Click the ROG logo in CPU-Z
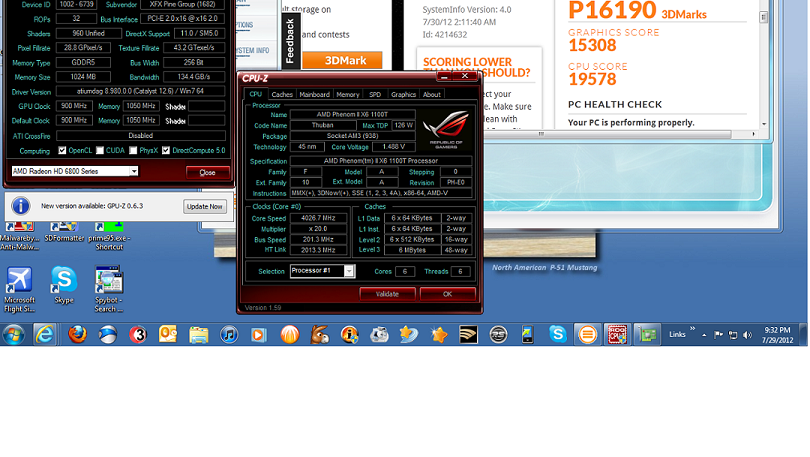Image resolution: width=810 pixels, height=457 pixels. (446, 129)
